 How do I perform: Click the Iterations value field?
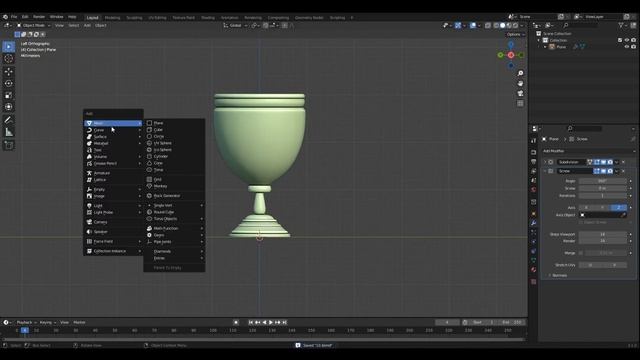[602, 196]
